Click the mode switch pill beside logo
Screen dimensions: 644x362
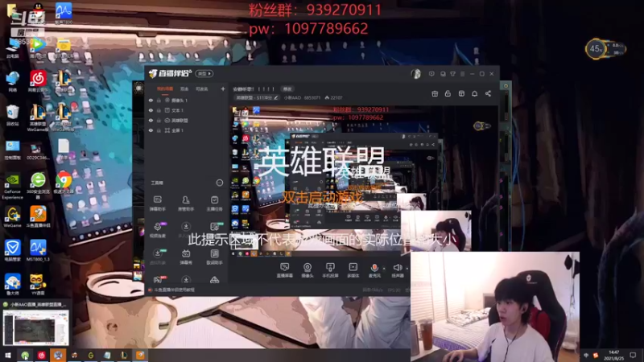click(x=204, y=74)
